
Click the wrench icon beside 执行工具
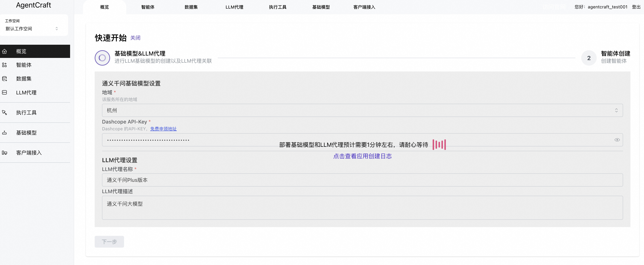(x=5, y=113)
